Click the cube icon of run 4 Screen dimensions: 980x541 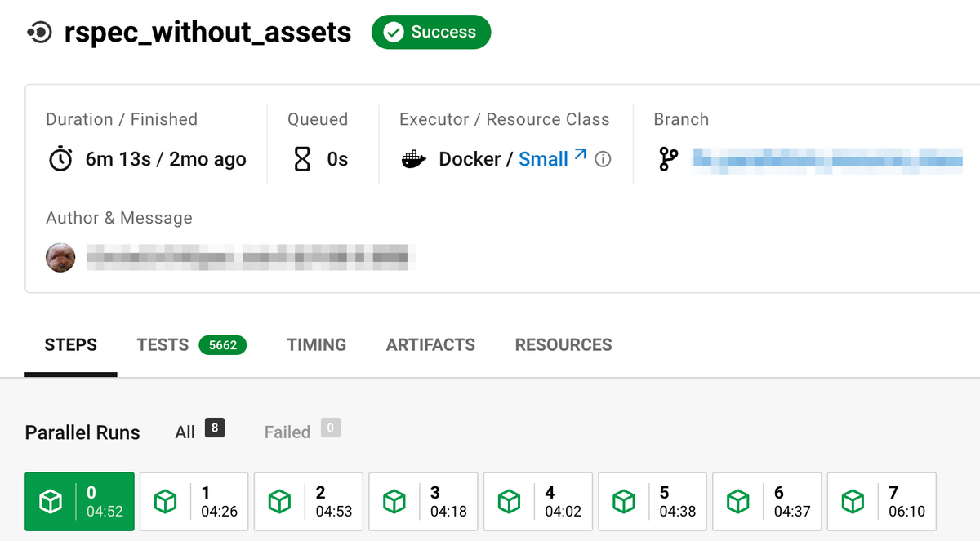(510, 501)
